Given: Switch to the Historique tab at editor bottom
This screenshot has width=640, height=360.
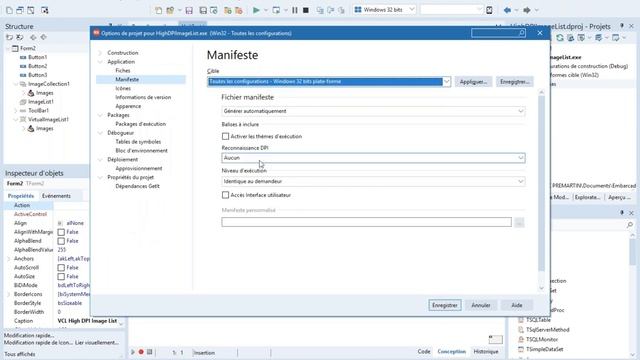Looking at the screenshot, I should [x=486, y=351].
